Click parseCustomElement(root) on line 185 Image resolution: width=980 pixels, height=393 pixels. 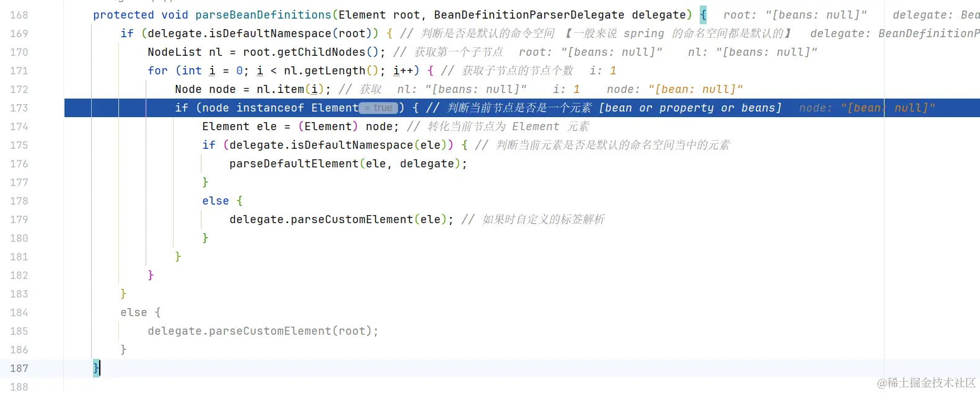coord(290,331)
